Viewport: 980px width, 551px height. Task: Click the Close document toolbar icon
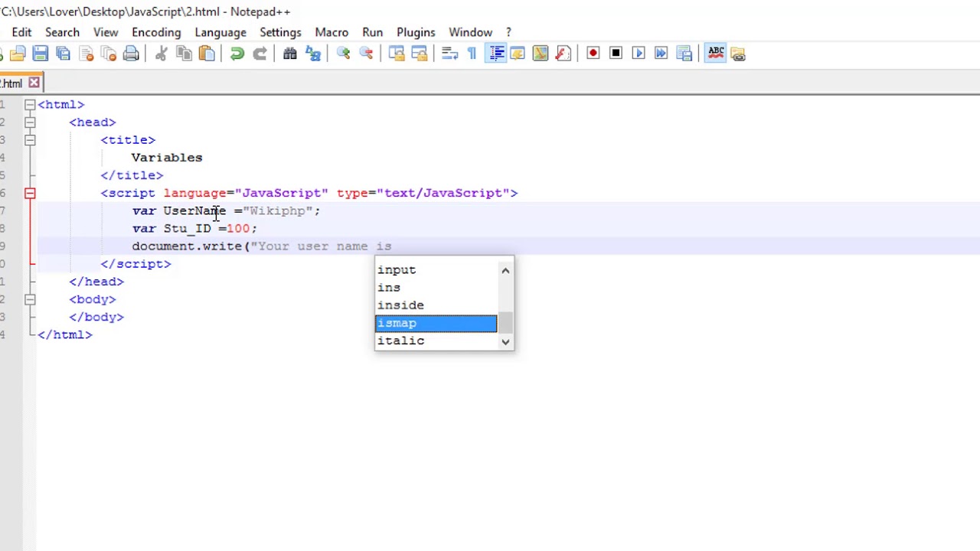point(87,54)
